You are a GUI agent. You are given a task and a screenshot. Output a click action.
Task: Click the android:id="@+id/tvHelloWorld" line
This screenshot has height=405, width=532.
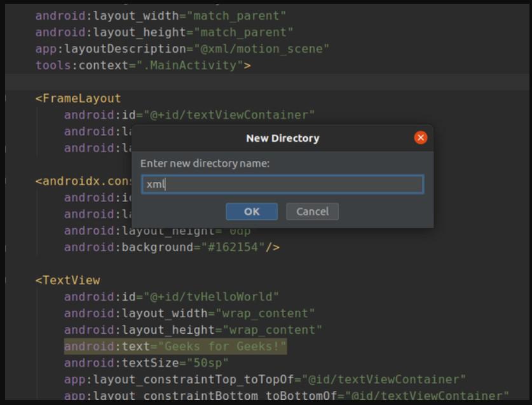(x=172, y=297)
